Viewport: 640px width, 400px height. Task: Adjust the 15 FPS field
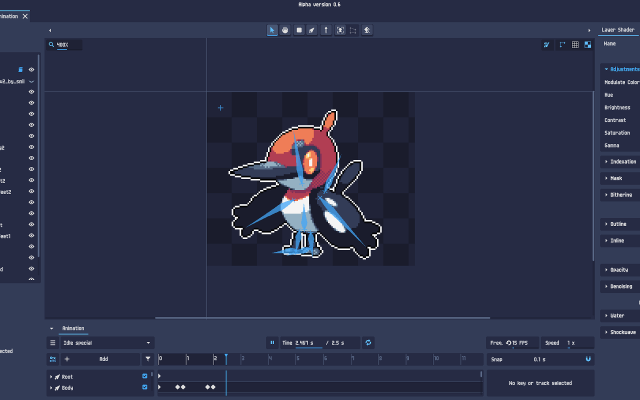point(512,343)
